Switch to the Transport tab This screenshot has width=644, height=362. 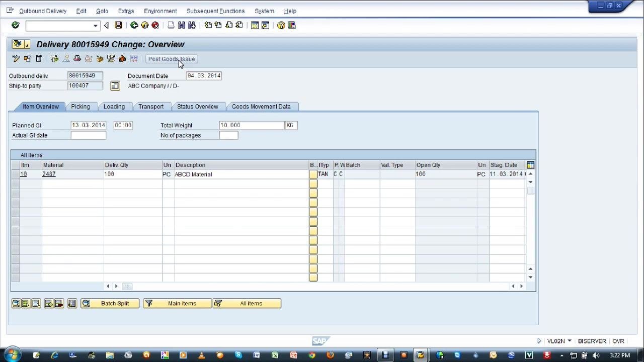tap(151, 107)
